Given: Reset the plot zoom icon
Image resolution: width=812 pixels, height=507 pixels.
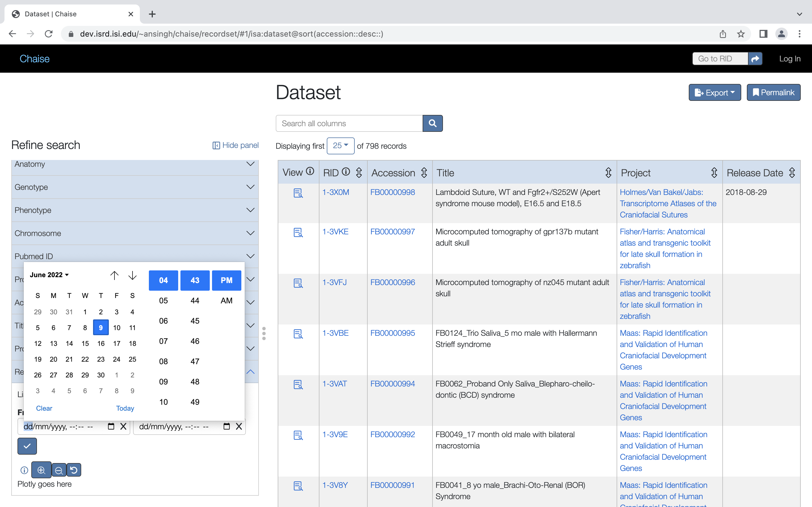Looking at the screenshot, I should pyautogui.click(x=74, y=470).
